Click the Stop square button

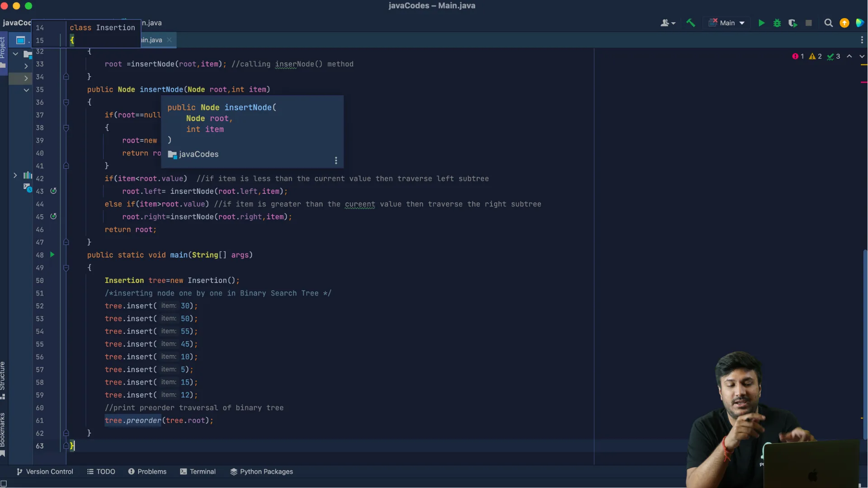pyautogui.click(x=809, y=23)
